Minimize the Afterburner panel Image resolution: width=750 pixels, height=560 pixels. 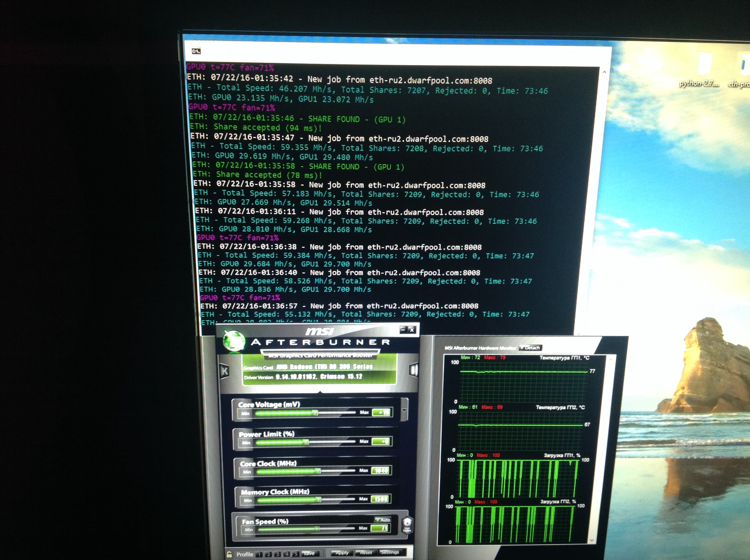403,329
